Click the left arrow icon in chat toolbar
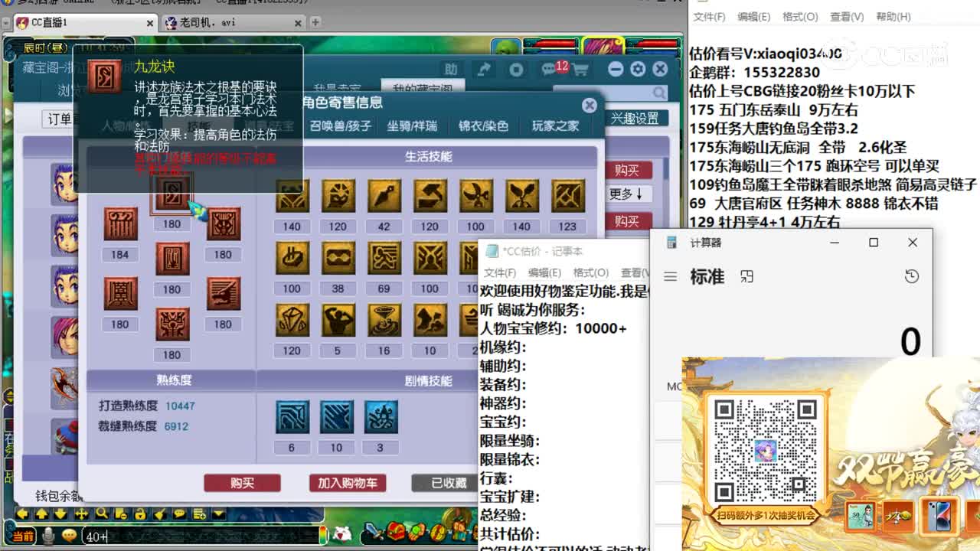The image size is (980, 551). pyautogui.click(x=22, y=514)
